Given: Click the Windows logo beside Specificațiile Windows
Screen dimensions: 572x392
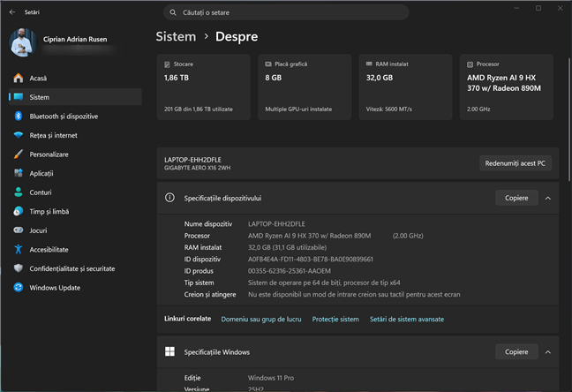Looking at the screenshot, I should 169,351.
